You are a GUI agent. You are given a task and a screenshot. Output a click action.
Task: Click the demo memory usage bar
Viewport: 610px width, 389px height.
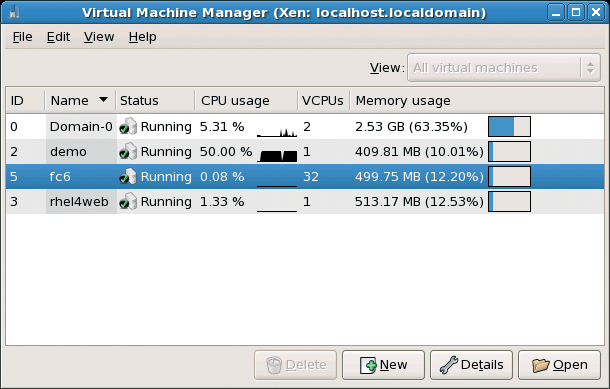(509, 151)
